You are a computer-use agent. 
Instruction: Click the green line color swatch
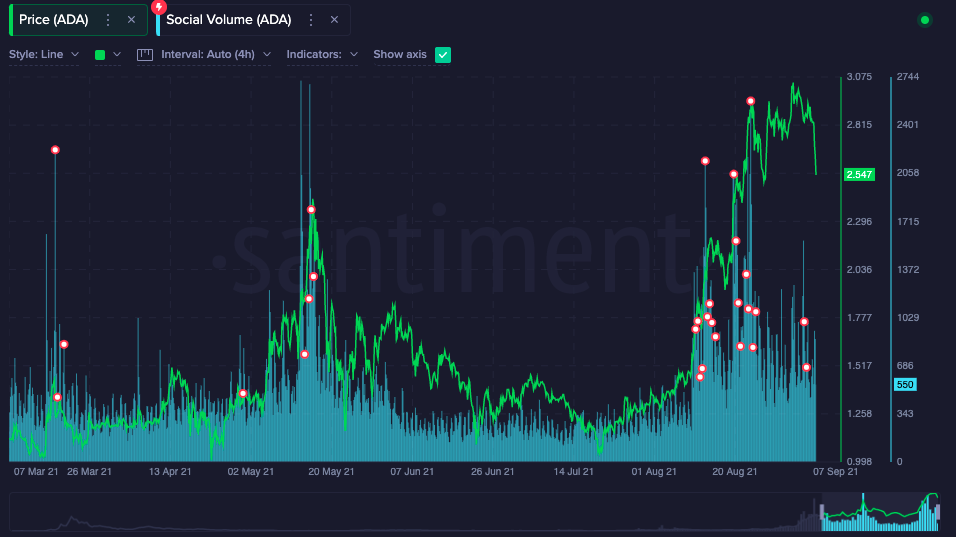[x=100, y=55]
